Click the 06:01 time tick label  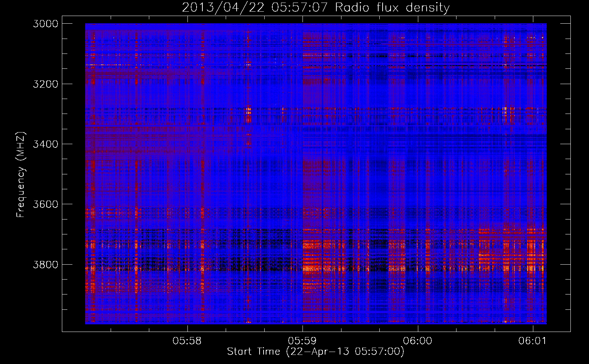click(533, 341)
